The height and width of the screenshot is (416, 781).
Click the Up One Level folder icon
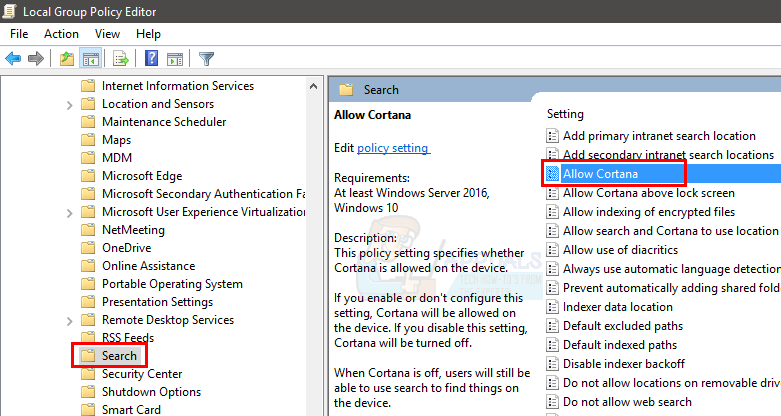(x=66, y=59)
